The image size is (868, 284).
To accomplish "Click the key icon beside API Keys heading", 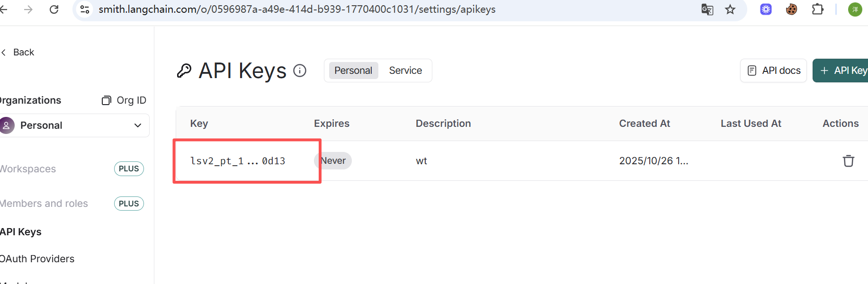I will [x=184, y=71].
